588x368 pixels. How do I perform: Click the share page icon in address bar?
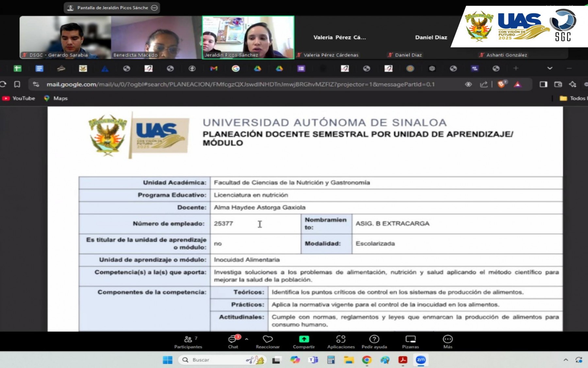(x=484, y=84)
